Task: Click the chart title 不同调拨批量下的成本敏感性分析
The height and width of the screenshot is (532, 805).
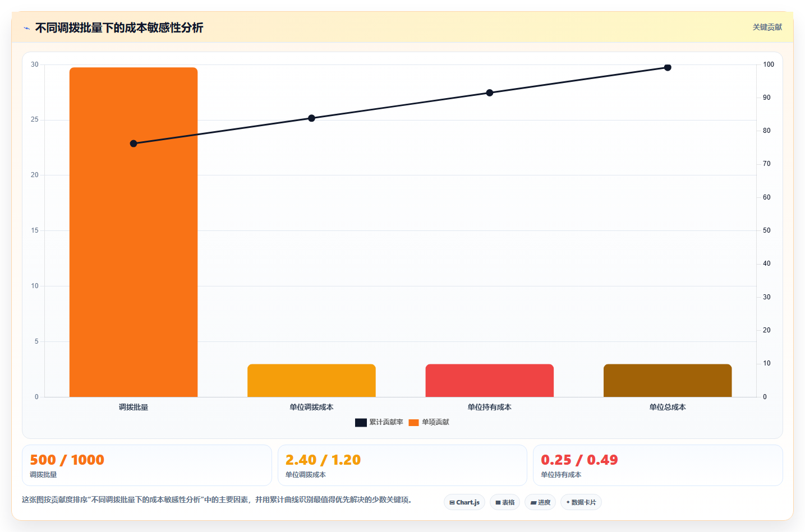Action: click(x=119, y=27)
